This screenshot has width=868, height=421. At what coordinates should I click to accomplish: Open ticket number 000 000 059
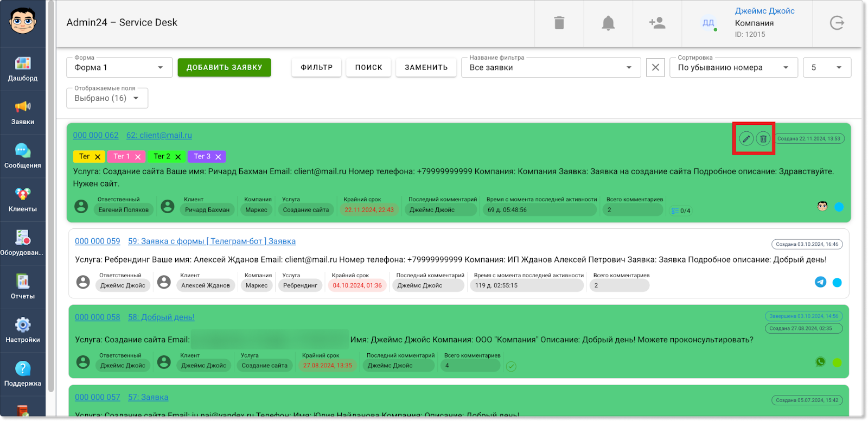click(98, 241)
